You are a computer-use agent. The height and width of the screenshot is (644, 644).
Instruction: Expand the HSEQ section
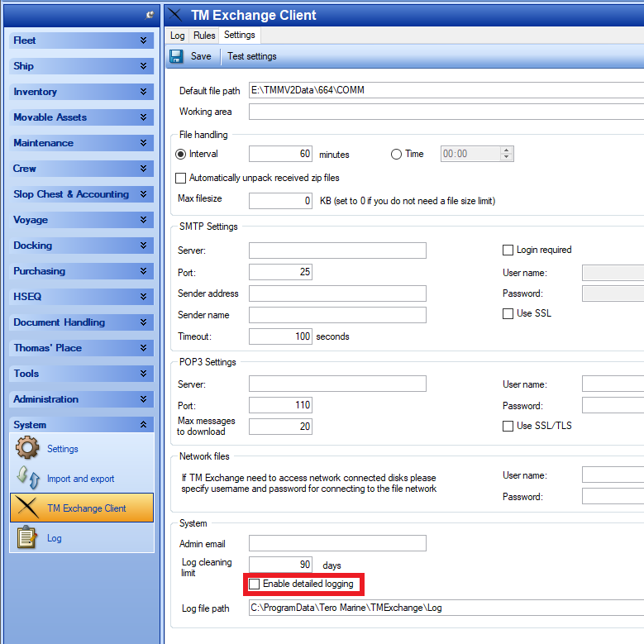point(81,297)
